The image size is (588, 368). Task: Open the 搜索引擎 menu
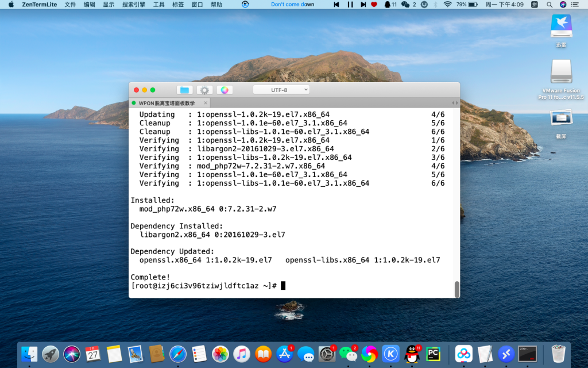[133, 5]
